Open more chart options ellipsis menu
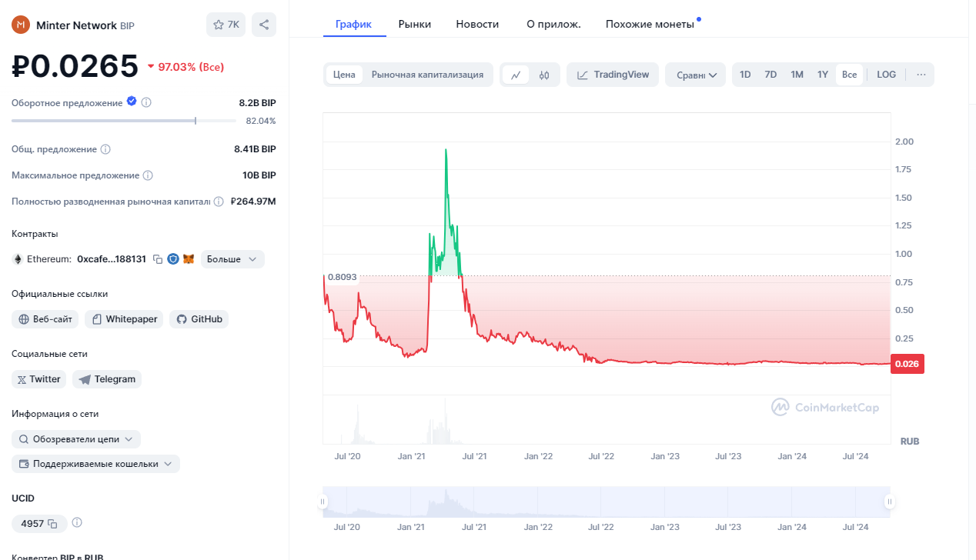This screenshot has height=560, width=976. 921,75
